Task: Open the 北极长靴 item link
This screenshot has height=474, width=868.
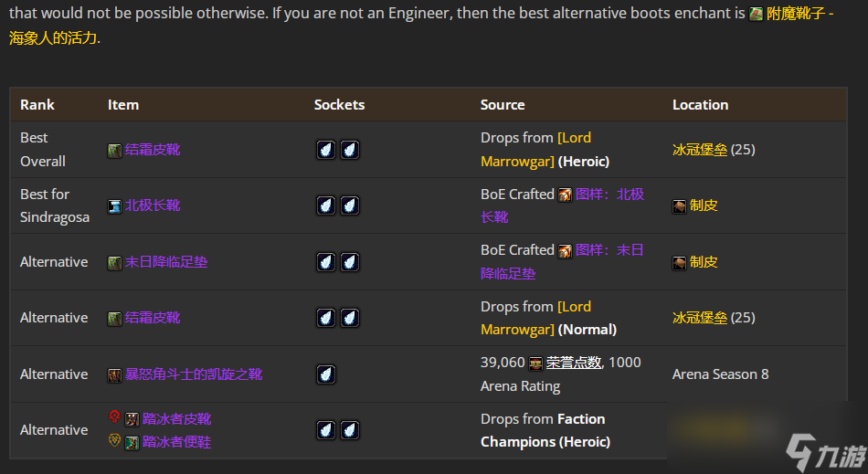Action: tap(153, 205)
